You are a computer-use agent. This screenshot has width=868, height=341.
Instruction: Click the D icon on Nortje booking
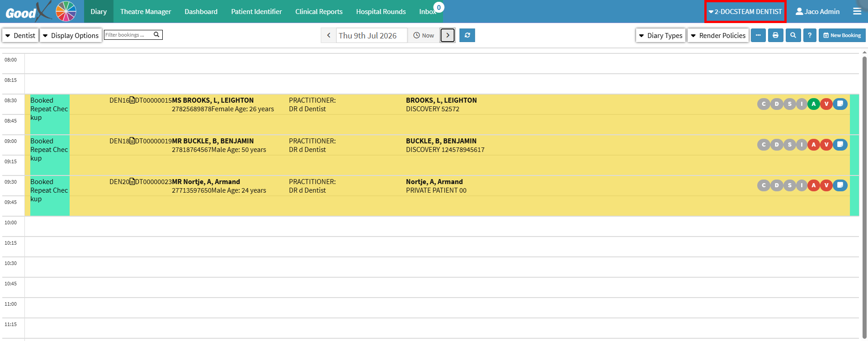777,185
